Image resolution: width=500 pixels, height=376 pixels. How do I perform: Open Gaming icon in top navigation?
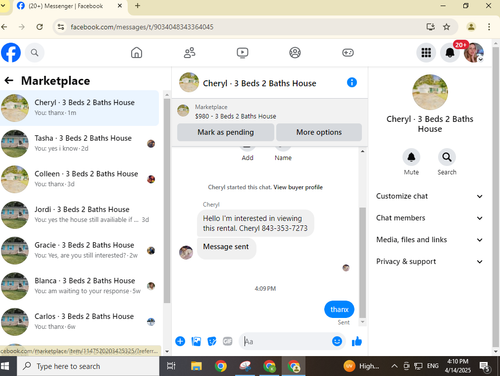coord(348,53)
